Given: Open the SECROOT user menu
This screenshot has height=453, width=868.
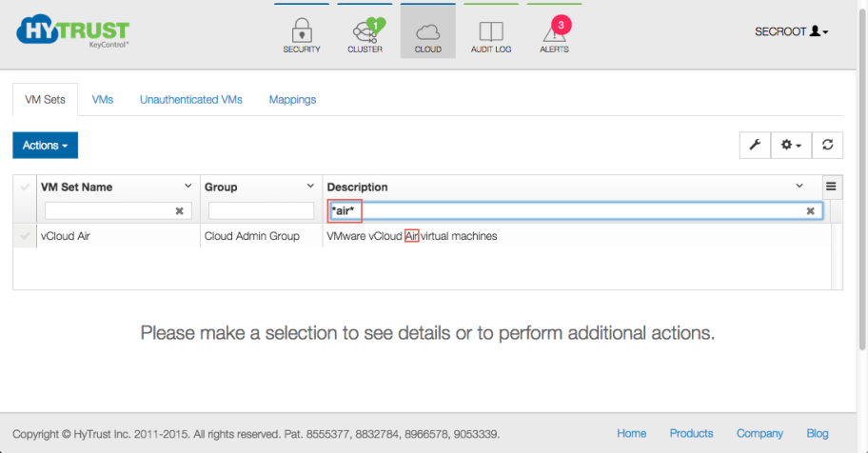Looking at the screenshot, I should [x=792, y=31].
